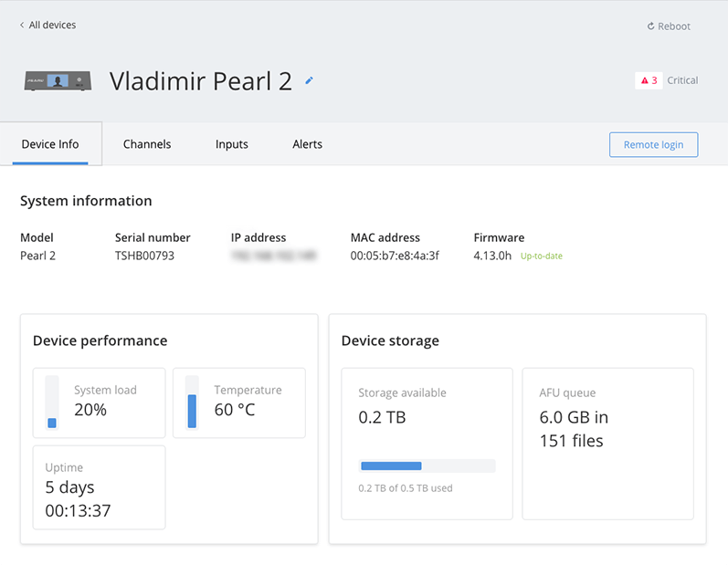728x565 pixels.
Task: Click the Critical status label
Action: click(682, 80)
